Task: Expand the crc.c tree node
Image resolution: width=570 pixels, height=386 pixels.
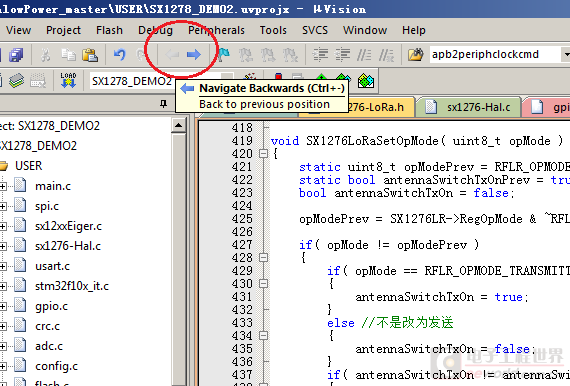Action: tap(3, 326)
